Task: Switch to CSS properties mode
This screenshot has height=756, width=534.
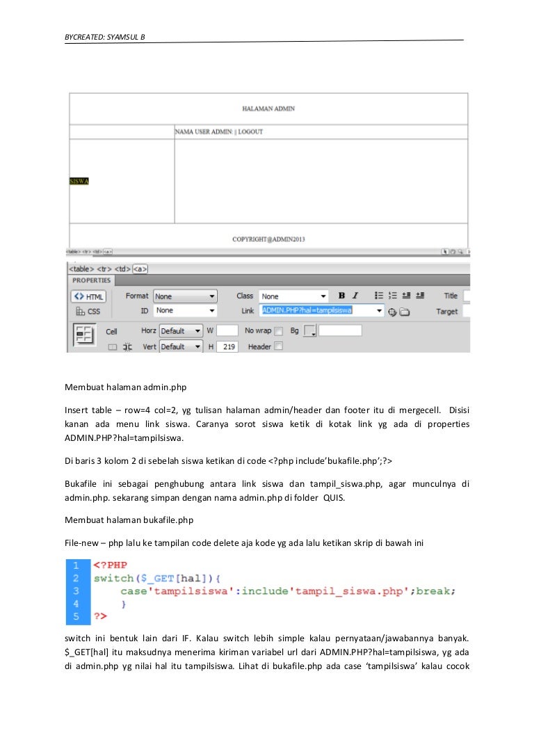Action: pyautogui.click(x=88, y=312)
